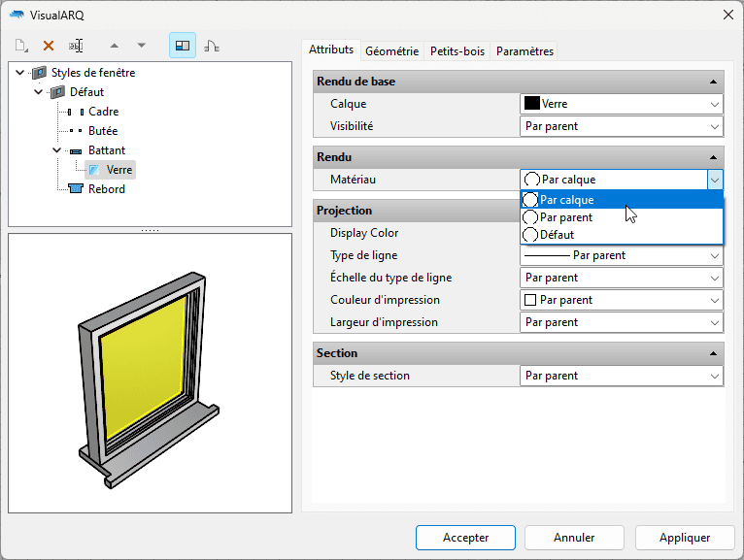Click the white Couleur d'impression swatch
Image resolution: width=744 pixels, height=560 pixels.
[530, 300]
